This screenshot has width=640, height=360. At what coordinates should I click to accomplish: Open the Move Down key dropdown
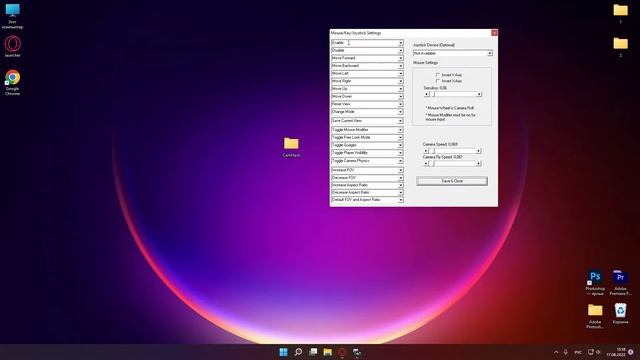coord(367,96)
